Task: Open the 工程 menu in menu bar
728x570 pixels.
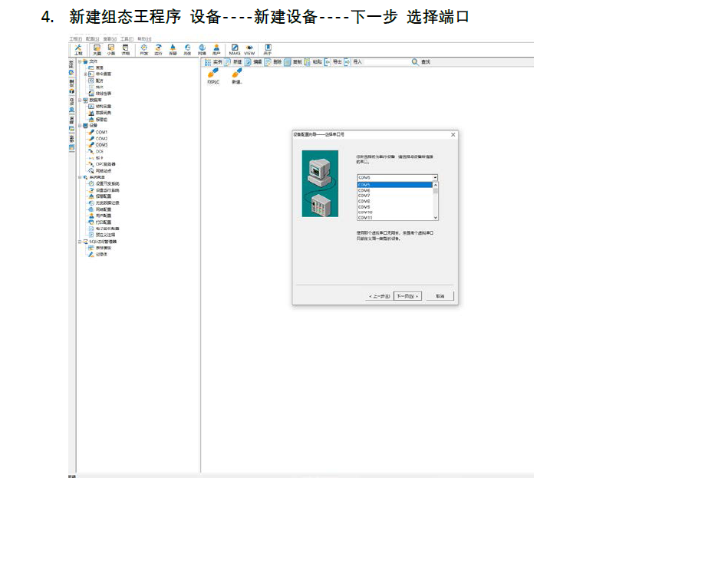Action: (75, 38)
